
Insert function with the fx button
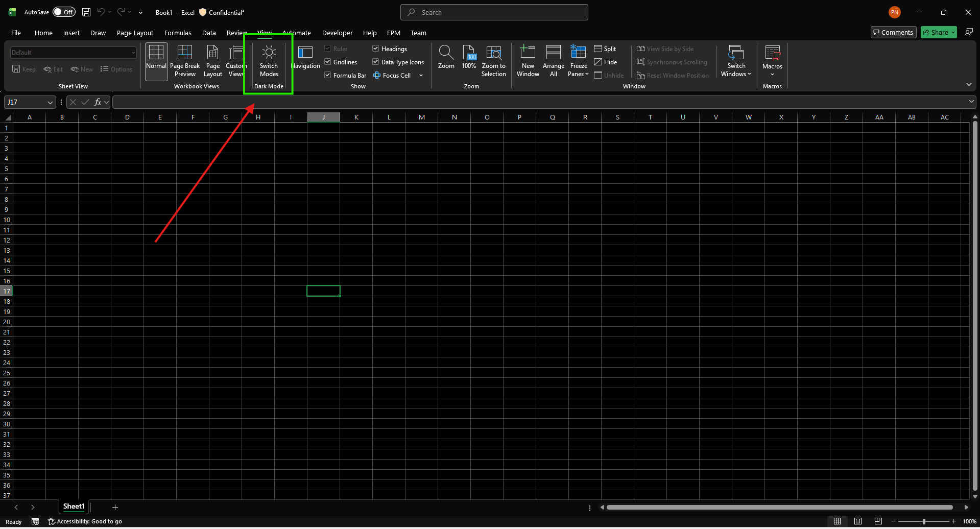click(x=98, y=102)
